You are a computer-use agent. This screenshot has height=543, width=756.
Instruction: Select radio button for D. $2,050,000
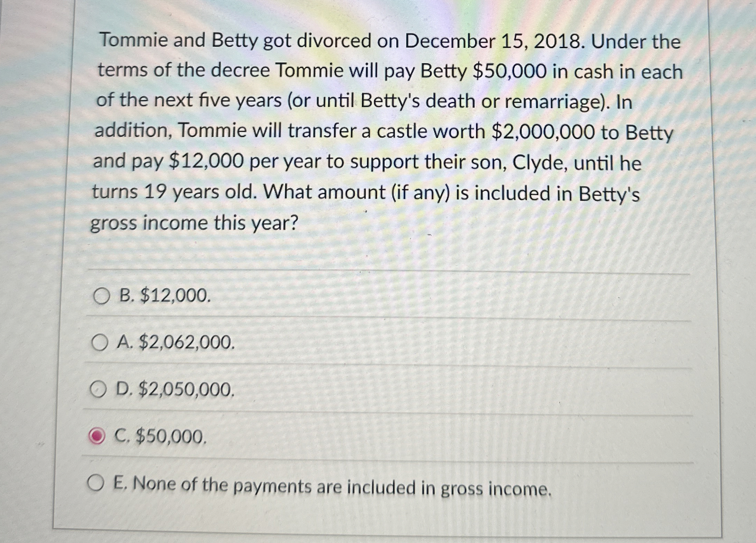[98, 390]
